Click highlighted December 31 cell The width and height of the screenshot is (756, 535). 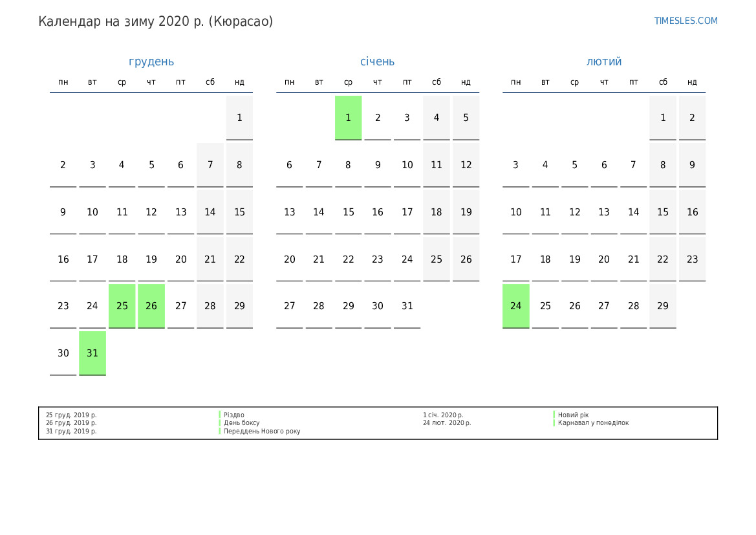92,353
